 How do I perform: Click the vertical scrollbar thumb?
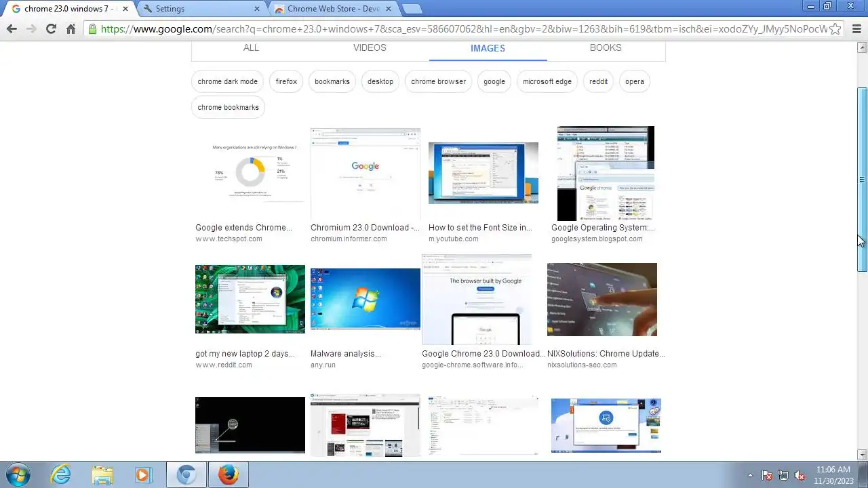(x=863, y=180)
